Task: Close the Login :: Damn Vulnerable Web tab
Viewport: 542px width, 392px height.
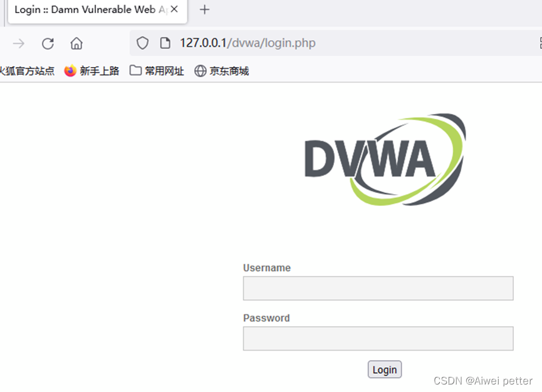Action: (174, 9)
